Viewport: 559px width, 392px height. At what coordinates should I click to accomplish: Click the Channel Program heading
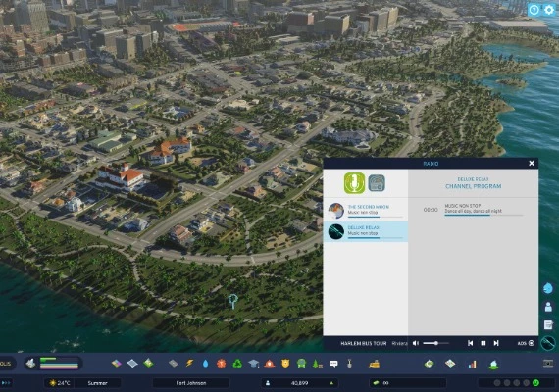tap(474, 186)
